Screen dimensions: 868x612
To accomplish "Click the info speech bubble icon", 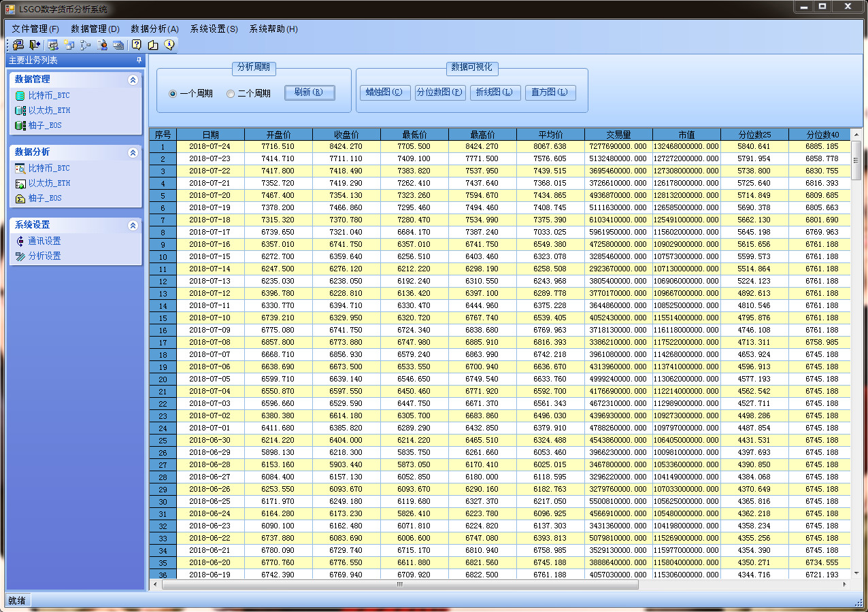I will coord(169,45).
